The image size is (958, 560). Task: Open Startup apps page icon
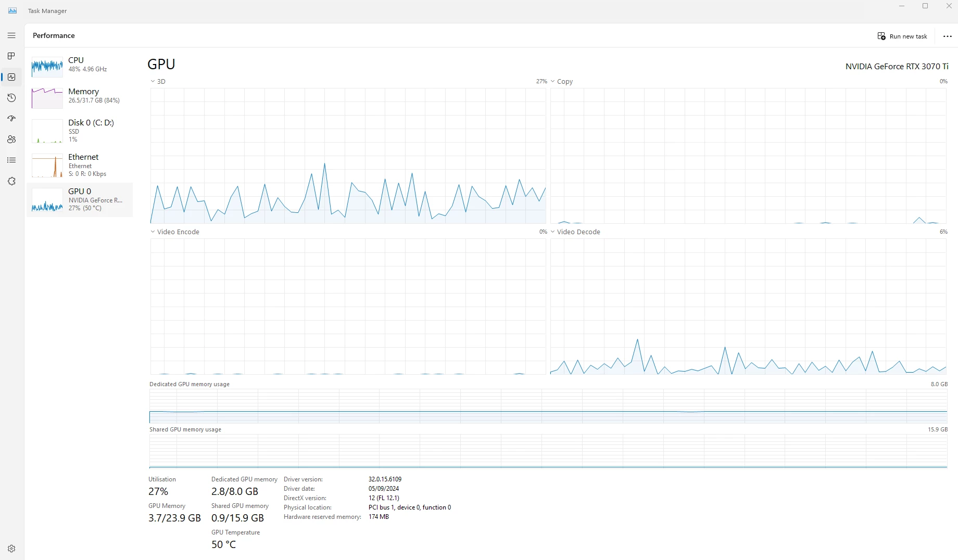(11, 119)
